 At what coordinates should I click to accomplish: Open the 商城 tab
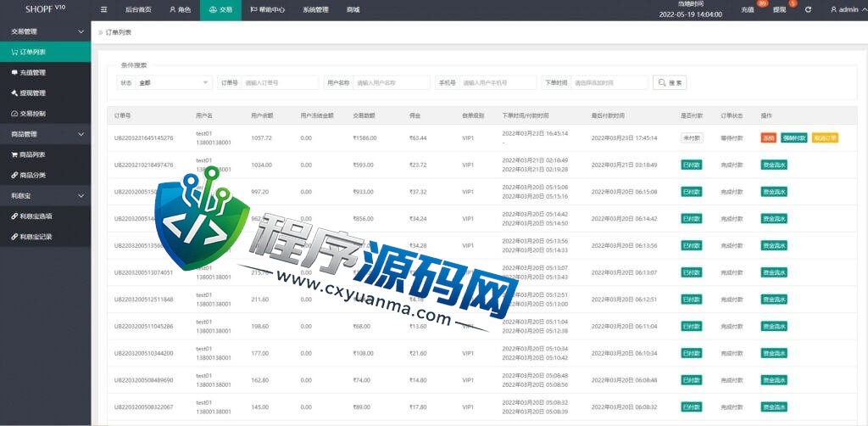pos(353,9)
